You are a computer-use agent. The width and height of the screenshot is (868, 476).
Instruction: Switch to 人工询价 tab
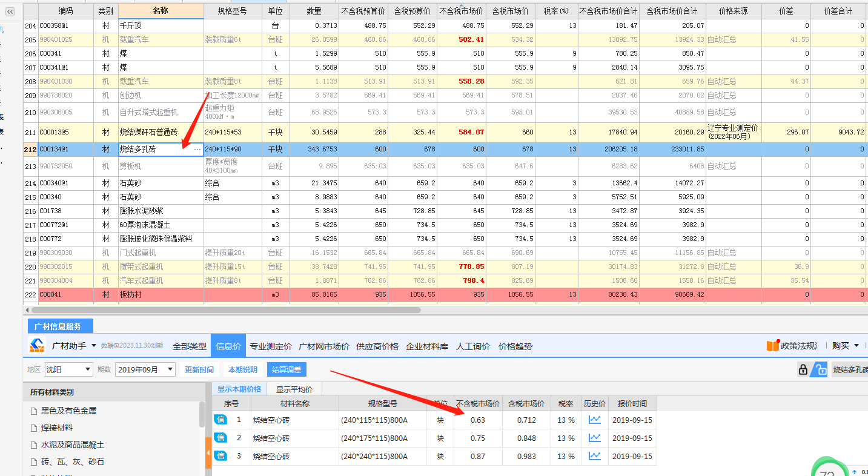(473, 346)
